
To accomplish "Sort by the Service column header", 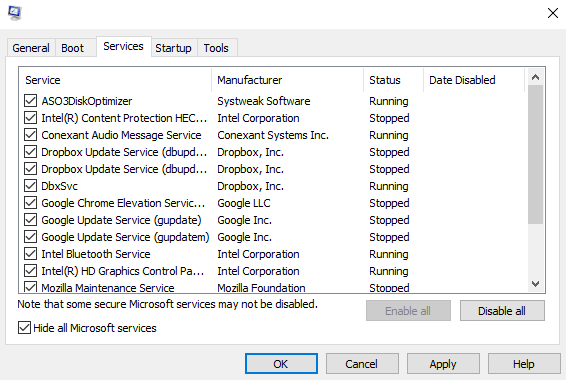I will 115,80.
